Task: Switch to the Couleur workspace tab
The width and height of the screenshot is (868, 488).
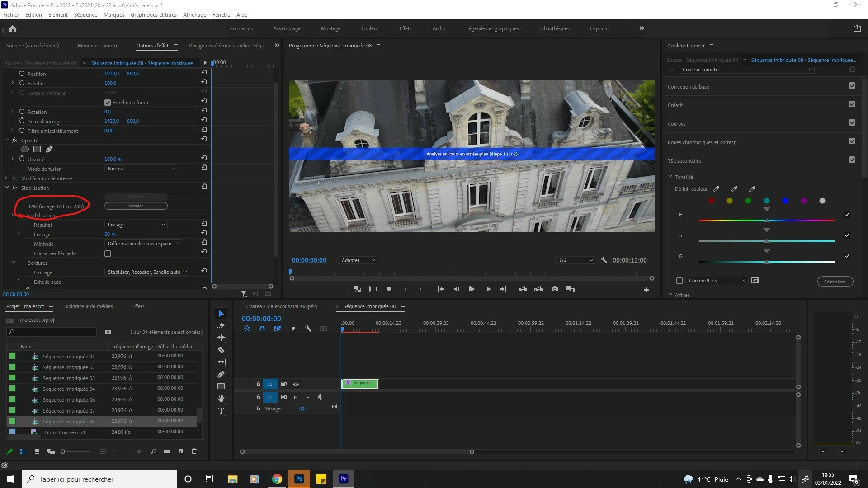Action: pyautogui.click(x=369, y=28)
